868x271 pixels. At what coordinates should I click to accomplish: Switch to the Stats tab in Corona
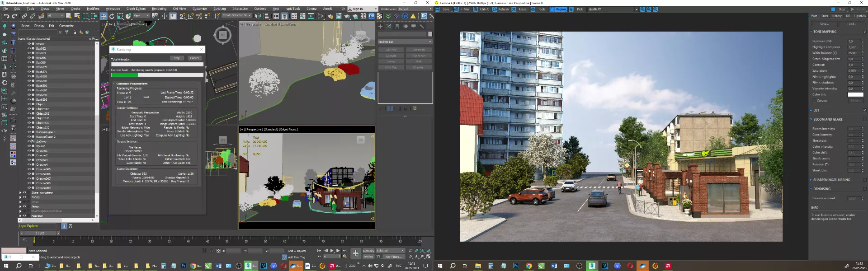(825, 16)
